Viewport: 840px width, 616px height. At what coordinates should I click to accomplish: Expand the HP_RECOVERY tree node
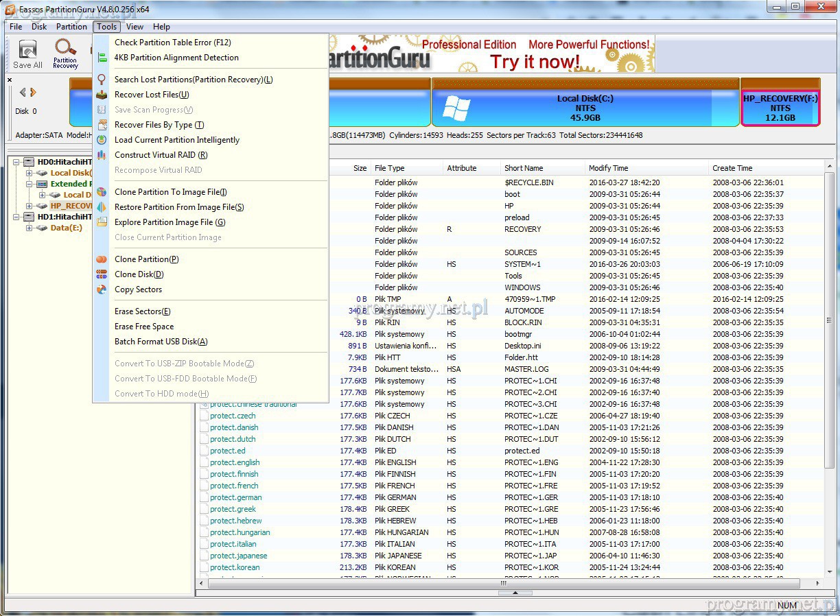30,206
